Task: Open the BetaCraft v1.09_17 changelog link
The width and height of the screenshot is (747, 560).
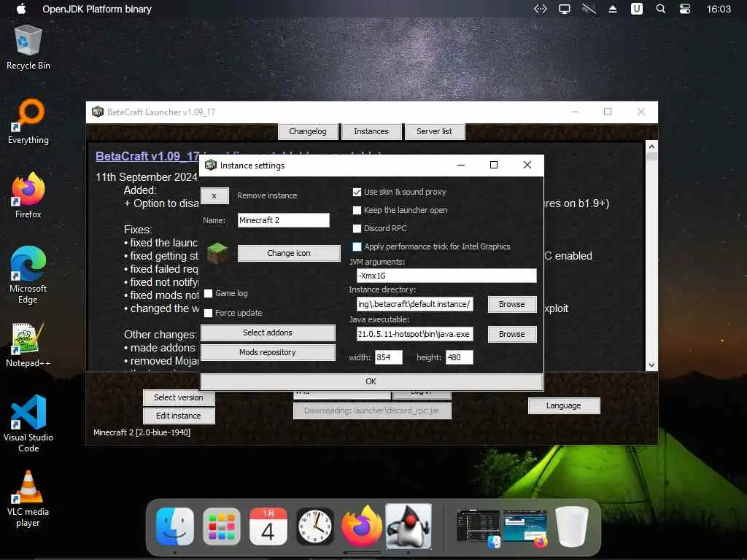Action: pos(147,156)
